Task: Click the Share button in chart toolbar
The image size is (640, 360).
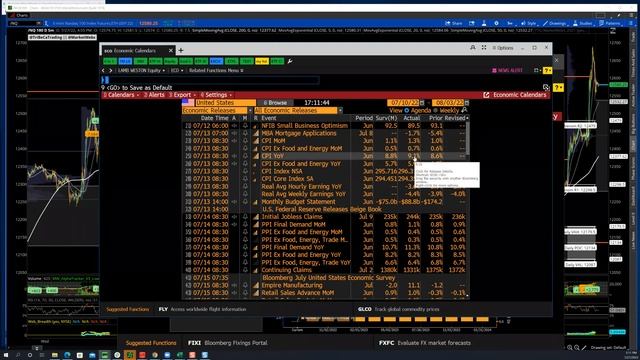Action: [x=454, y=24]
